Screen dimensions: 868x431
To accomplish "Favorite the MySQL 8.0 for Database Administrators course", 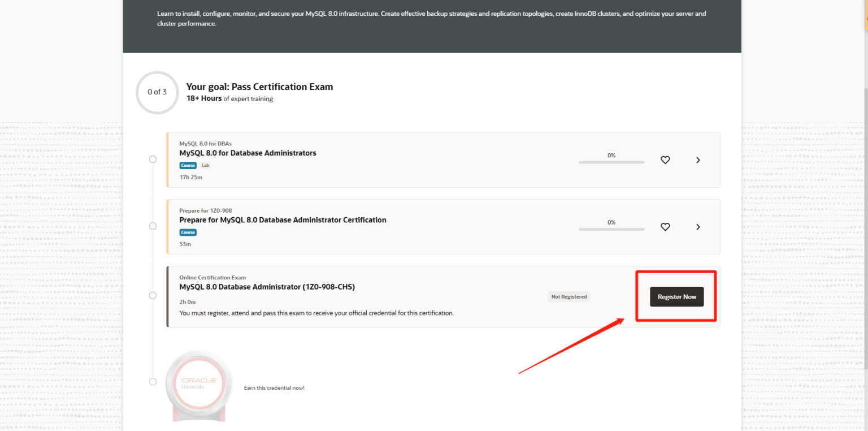I will [665, 160].
